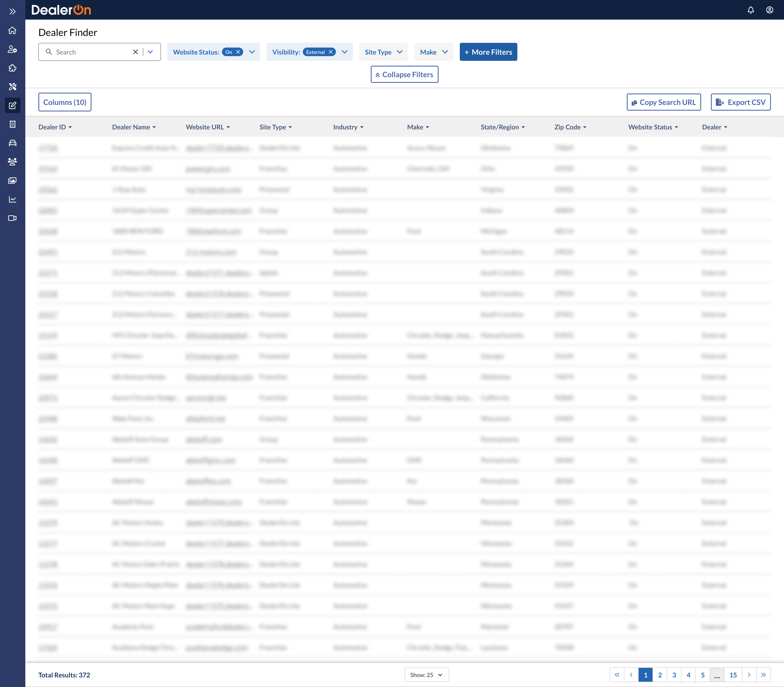Open the puzzle piece integrations icon
Image resolution: width=784 pixels, height=687 pixels.
(12, 68)
